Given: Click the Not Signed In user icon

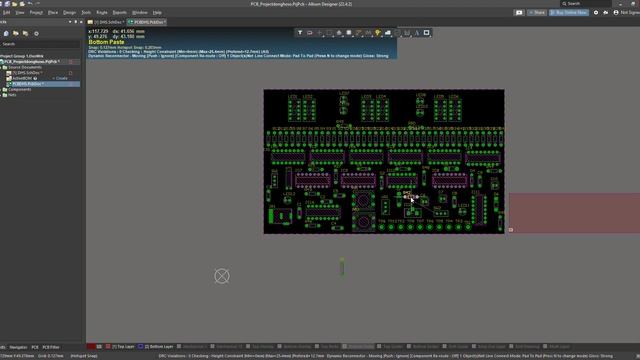Looking at the screenshot, I should (616, 13).
